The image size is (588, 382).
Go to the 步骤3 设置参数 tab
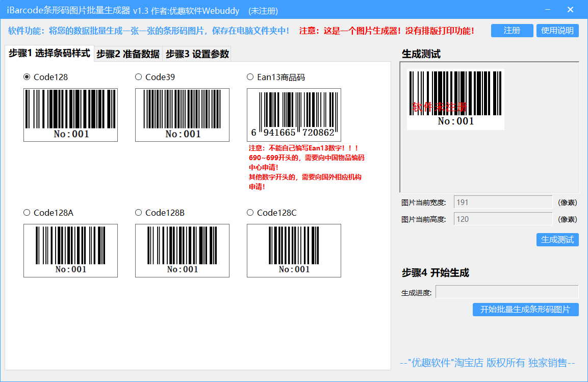click(197, 54)
